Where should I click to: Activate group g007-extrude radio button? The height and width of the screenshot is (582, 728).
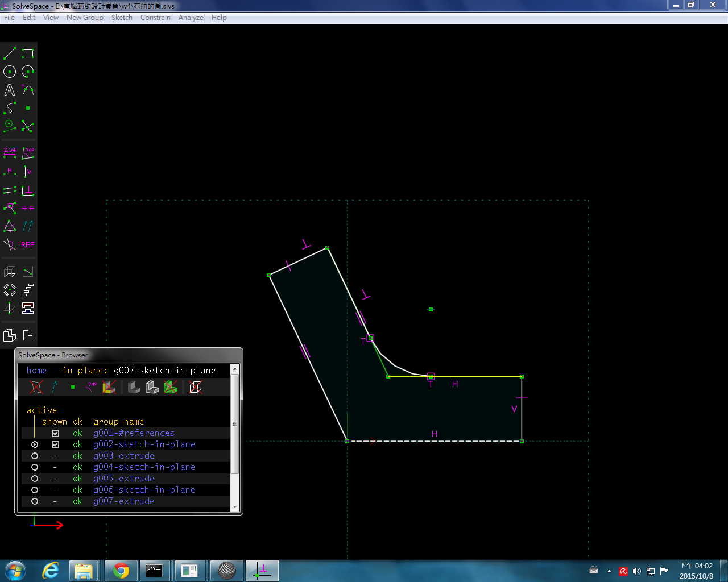point(35,501)
